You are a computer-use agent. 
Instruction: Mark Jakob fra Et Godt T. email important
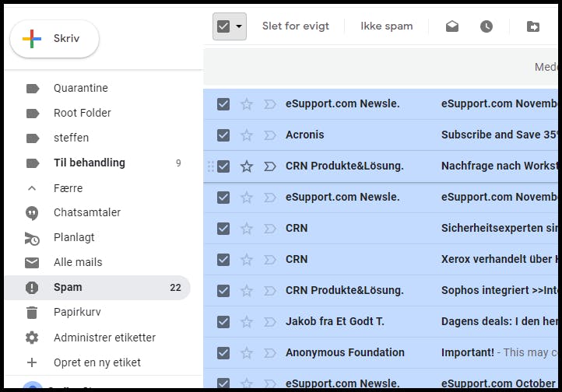[270, 322]
